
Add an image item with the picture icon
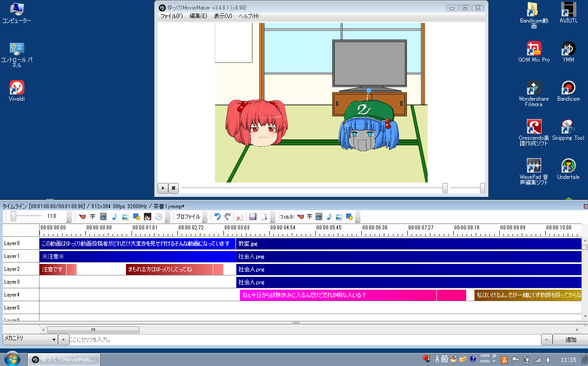point(125,216)
